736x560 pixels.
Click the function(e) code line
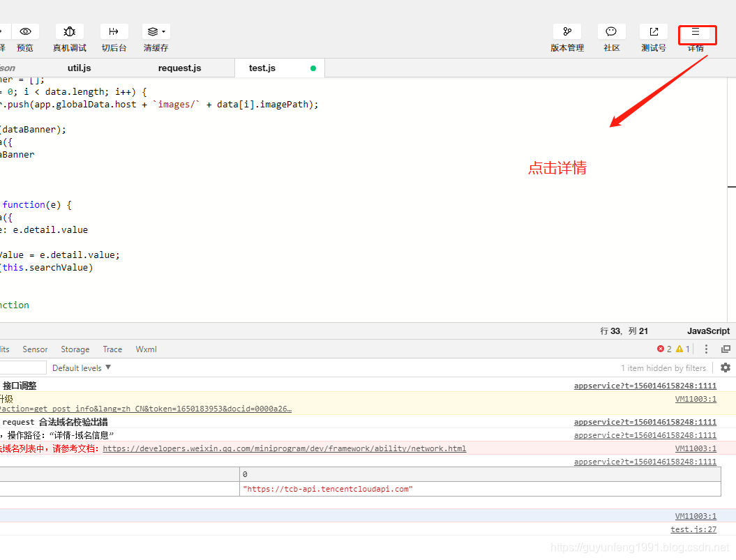pyautogui.click(x=36, y=204)
